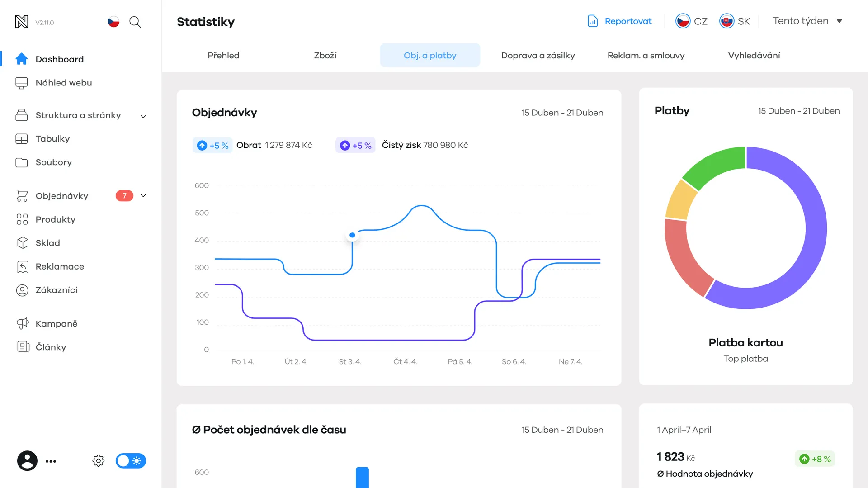Open Náhled webu link

click(x=63, y=83)
